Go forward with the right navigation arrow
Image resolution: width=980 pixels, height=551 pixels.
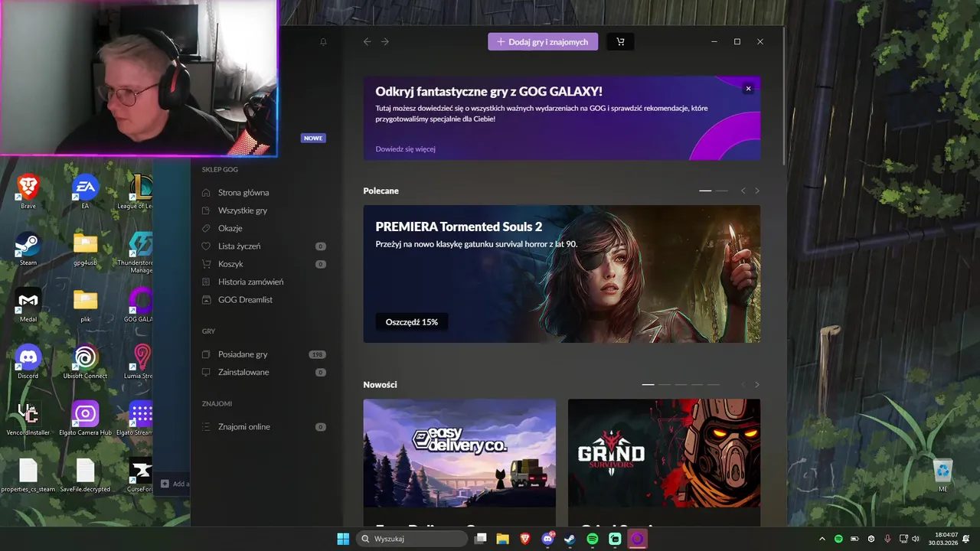pyautogui.click(x=385, y=42)
